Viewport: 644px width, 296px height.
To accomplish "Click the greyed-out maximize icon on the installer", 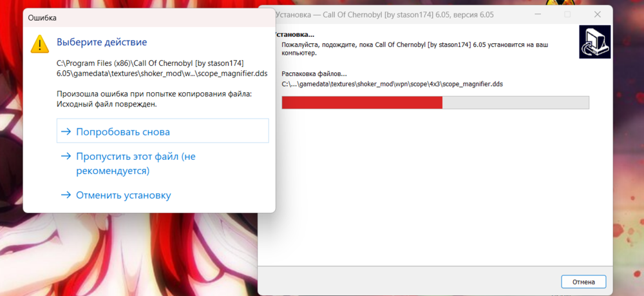I will 567,14.
